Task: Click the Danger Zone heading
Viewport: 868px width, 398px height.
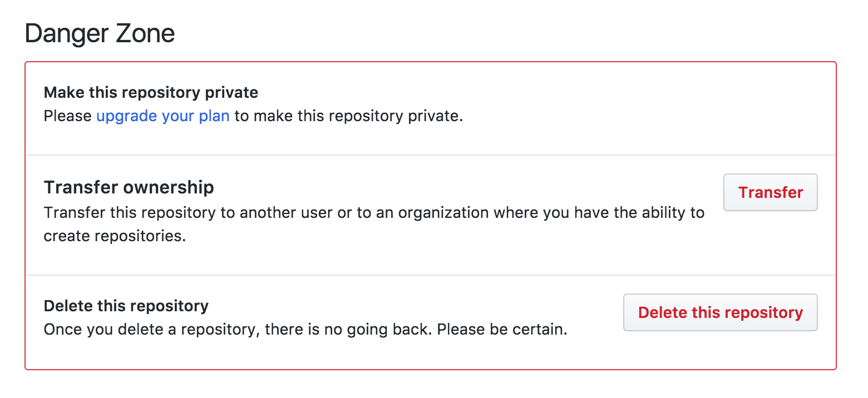Action: tap(100, 34)
